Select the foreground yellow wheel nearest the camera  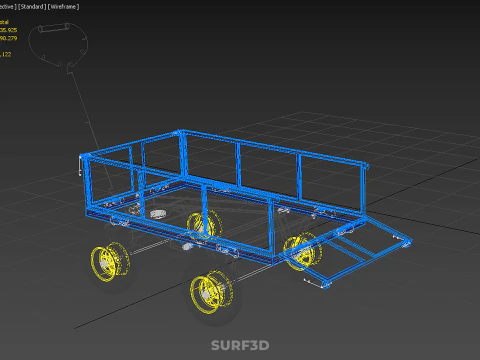pyautogui.click(x=211, y=292)
